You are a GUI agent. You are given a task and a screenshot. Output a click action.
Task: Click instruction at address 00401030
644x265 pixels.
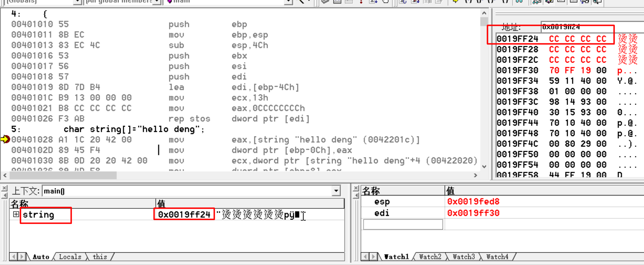tap(244, 160)
